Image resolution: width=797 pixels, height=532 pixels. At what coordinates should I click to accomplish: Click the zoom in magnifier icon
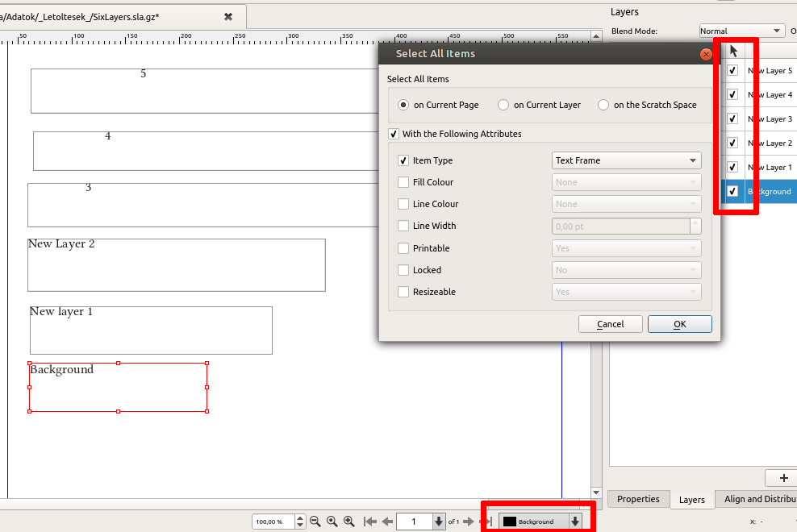click(x=349, y=522)
